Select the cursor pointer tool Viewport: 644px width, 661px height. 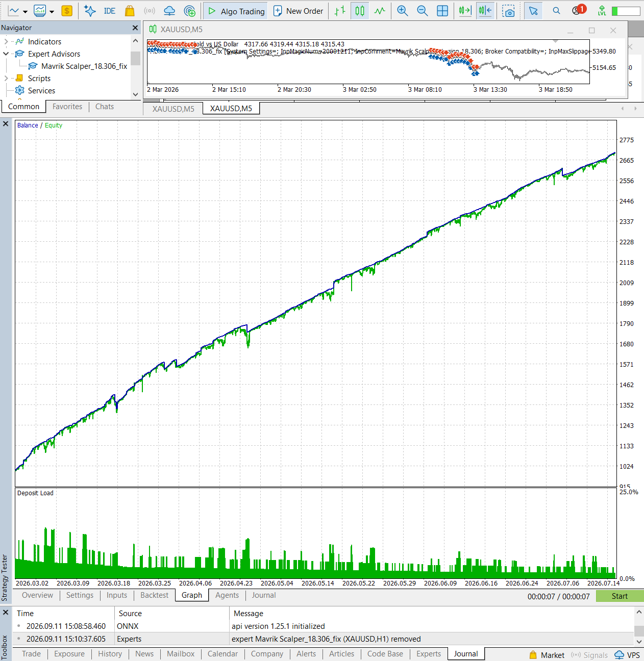pos(533,11)
